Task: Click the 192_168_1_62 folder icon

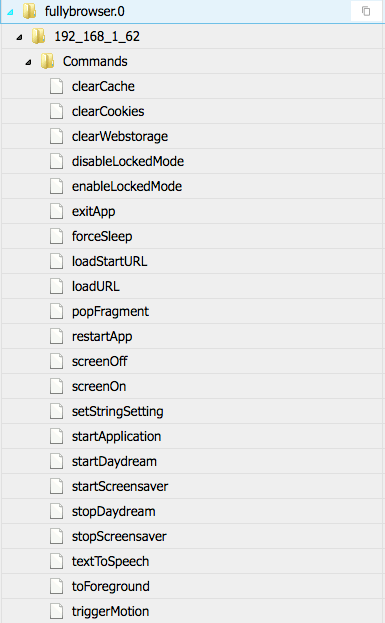Action: [x=39, y=36]
